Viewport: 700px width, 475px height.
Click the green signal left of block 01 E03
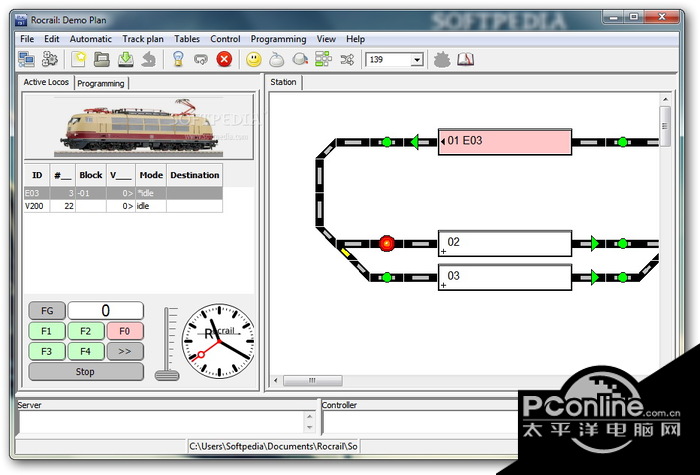pyautogui.click(x=387, y=142)
